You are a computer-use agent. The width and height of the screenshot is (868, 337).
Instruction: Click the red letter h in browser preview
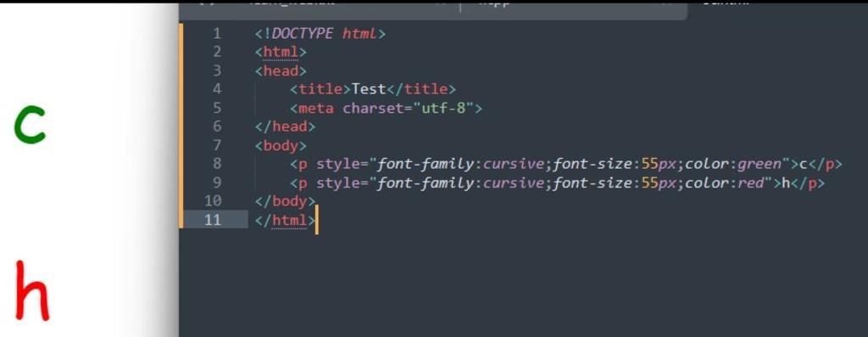tap(32, 290)
